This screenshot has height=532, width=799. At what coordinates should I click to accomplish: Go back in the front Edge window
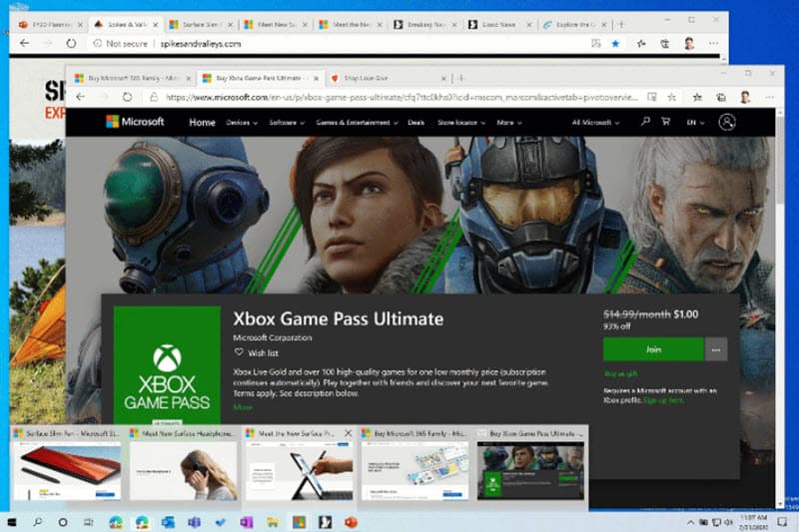point(81,97)
